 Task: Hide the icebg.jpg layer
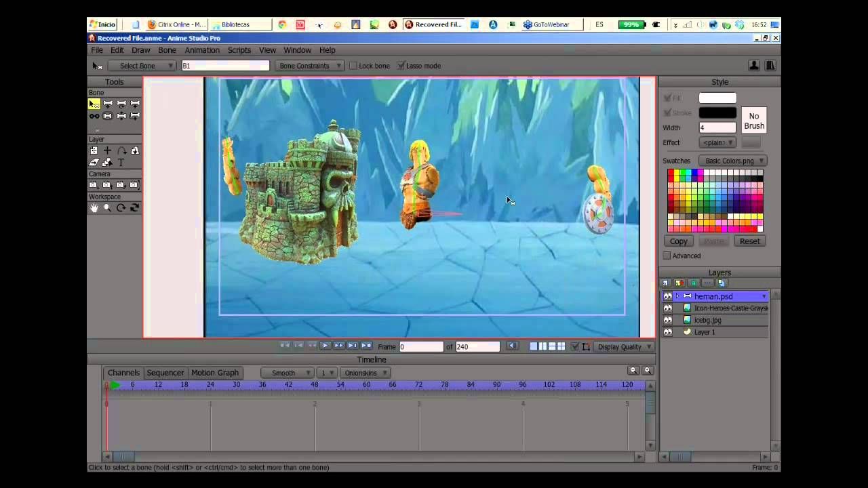(667, 320)
